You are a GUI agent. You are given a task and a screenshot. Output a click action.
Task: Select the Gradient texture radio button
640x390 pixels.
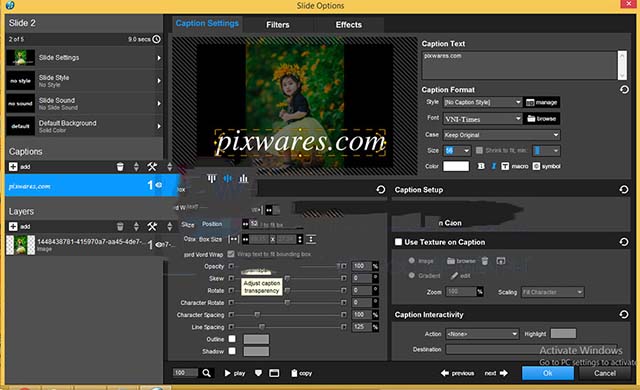411,275
